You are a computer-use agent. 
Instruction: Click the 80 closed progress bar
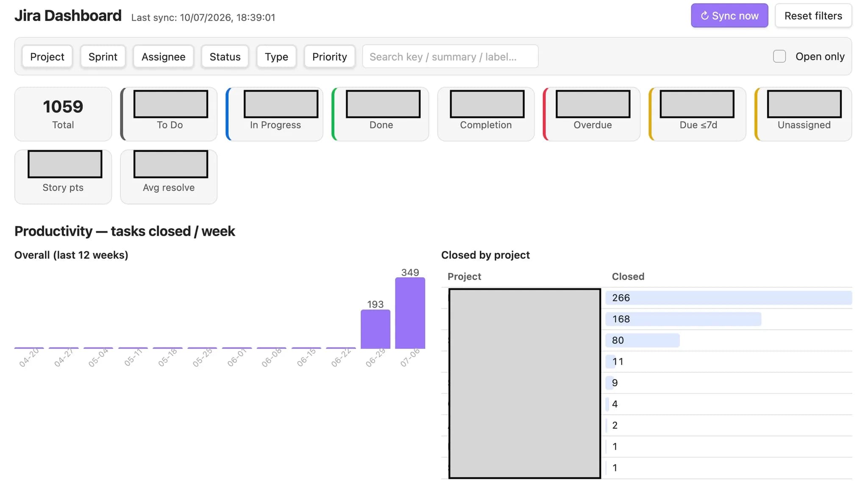click(x=643, y=340)
